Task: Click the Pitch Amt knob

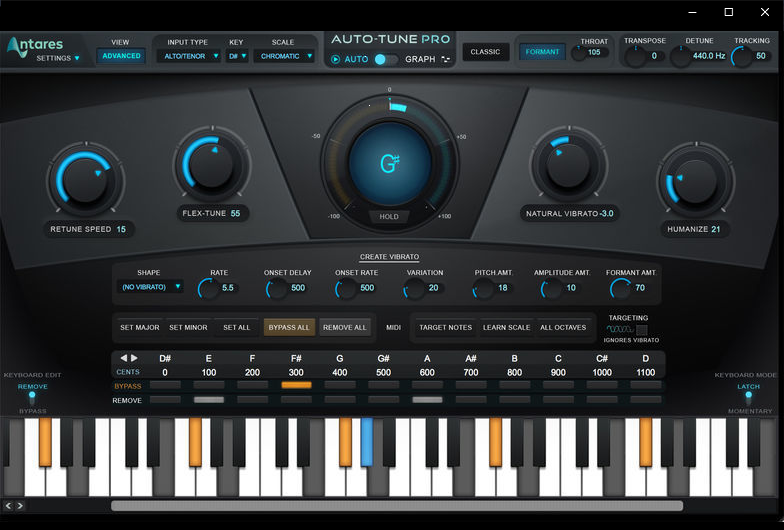Action: (x=484, y=288)
